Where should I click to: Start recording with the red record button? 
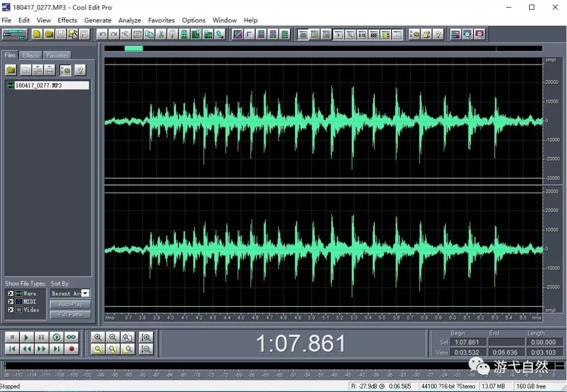pos(71,349)
